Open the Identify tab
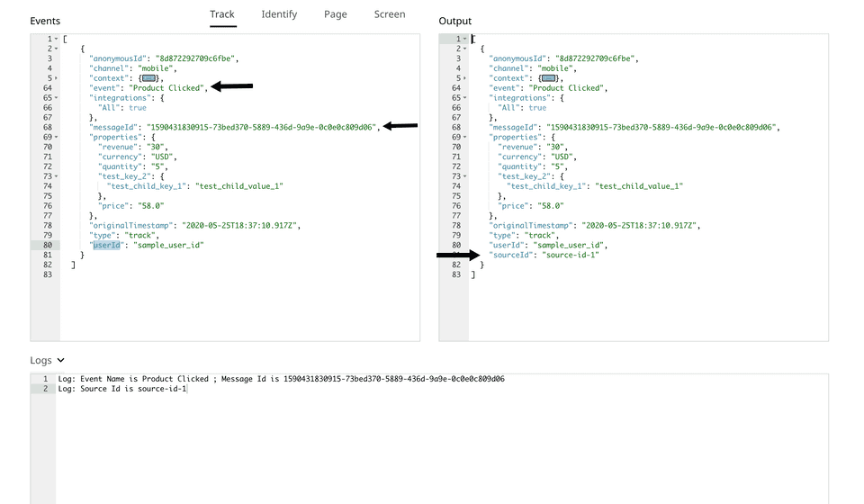The height and width of the screenshot is (504, 864). click(279, 14)
